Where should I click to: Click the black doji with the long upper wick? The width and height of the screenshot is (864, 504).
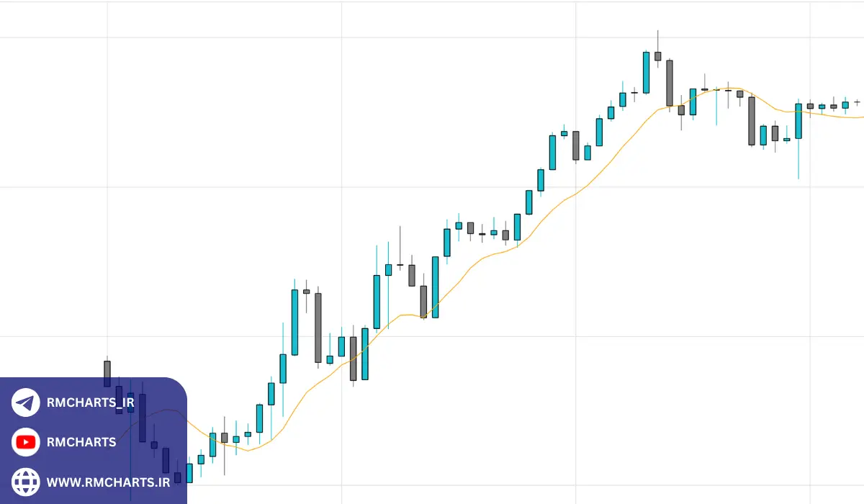click(400, 265)
